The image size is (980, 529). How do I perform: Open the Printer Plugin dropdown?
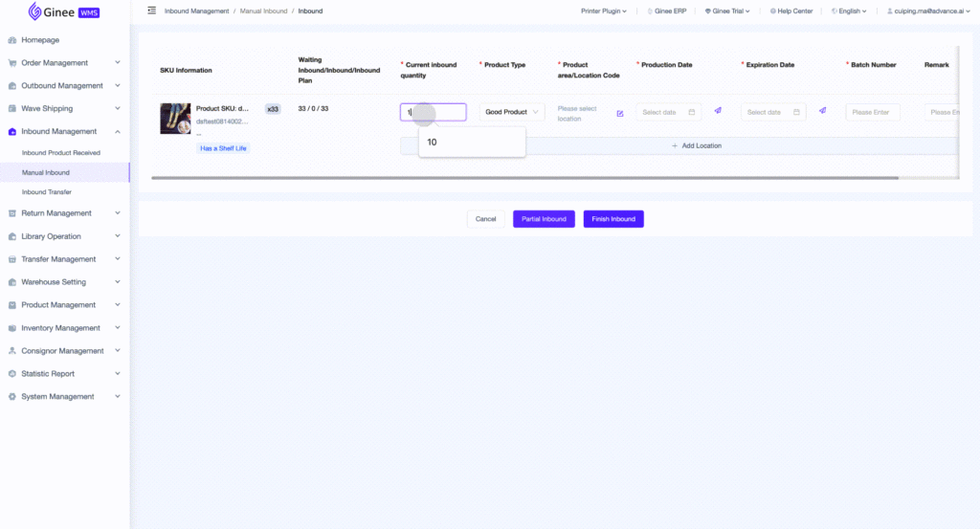point(604,11)
